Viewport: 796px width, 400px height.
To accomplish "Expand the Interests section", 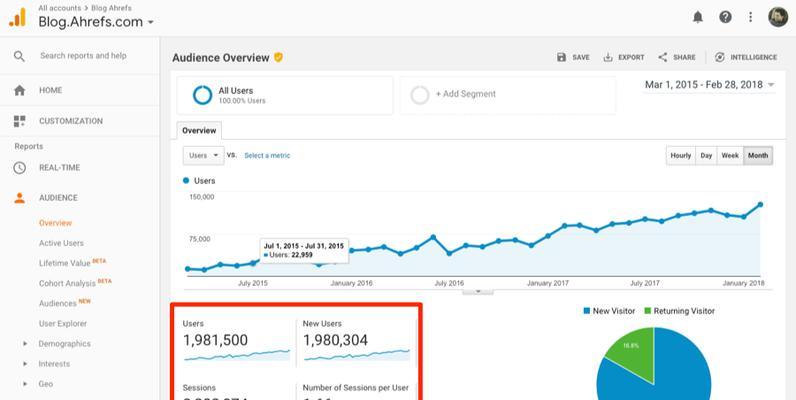I will click(25, 364).
